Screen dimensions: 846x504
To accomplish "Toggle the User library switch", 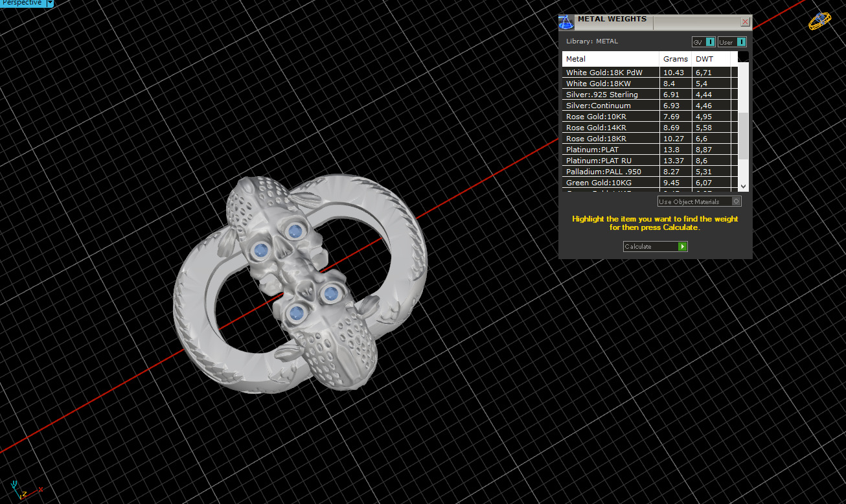I will pyautogui.click(x=732, y=42).
